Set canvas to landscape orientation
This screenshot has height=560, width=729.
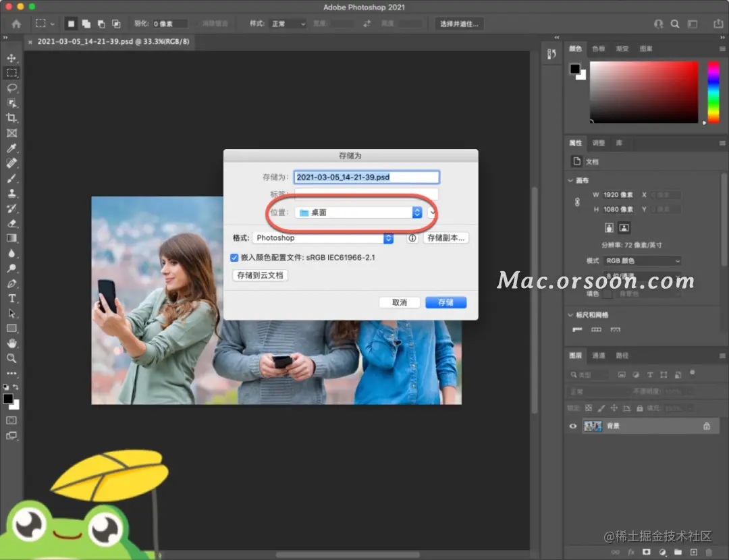pos(624,228)
